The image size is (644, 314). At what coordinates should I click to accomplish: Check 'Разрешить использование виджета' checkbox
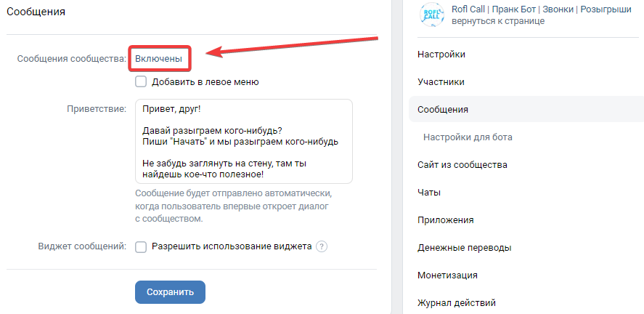(141, 246)
